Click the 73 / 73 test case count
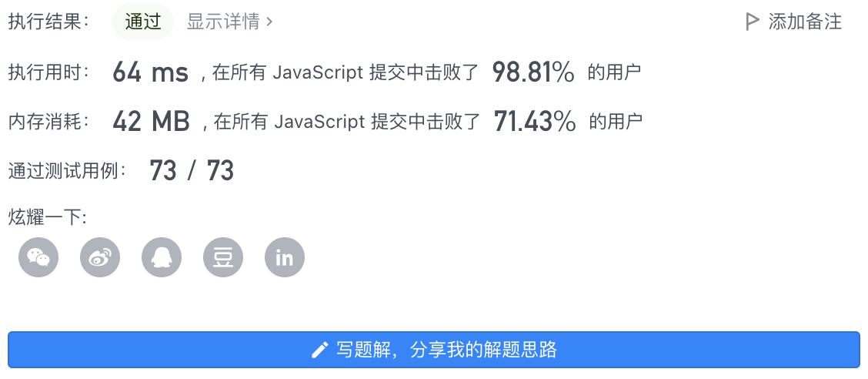Screen dimensions: 868x379 click(x=192, y=171)
